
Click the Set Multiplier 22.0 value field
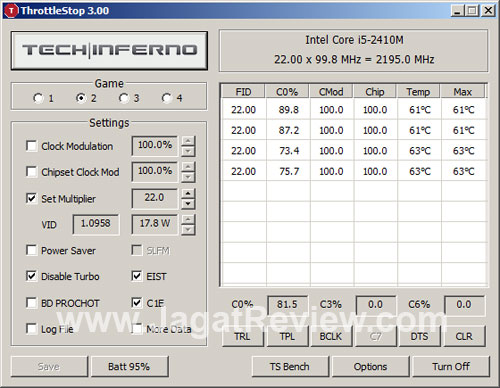click(x=155, y=198)
